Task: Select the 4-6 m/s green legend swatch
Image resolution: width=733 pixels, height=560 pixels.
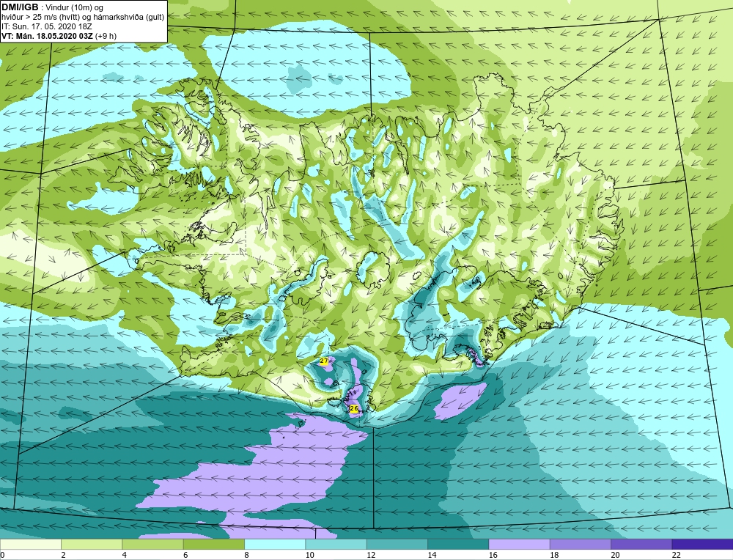Action: 153,544
